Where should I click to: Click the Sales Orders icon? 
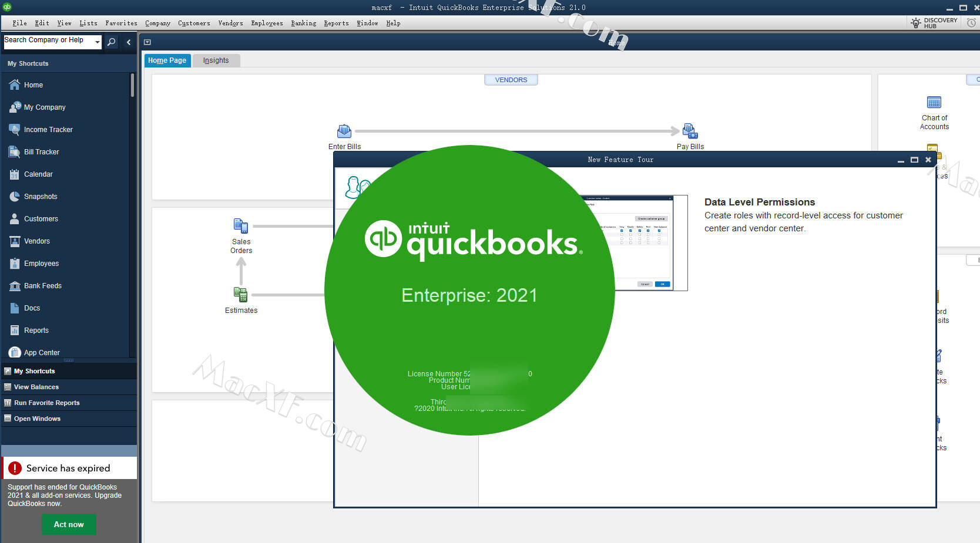click(x=241, y=226)
